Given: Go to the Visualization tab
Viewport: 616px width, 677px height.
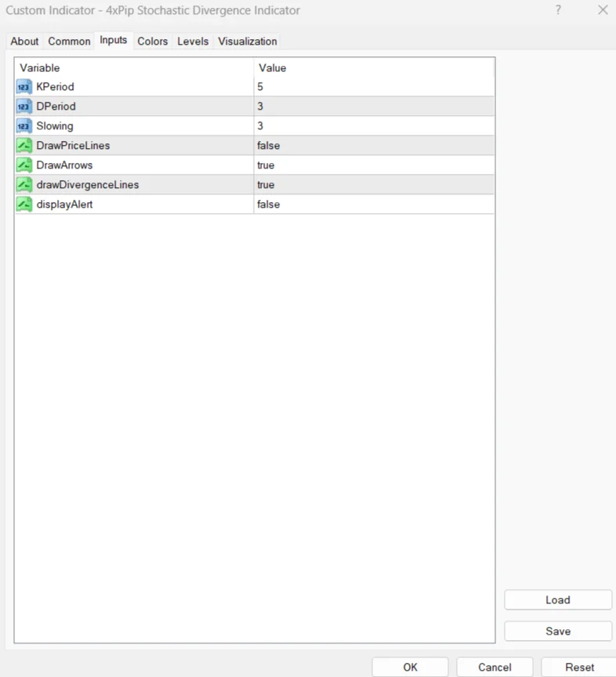Looking at the screenshot, I should click(x=248, y=42).
